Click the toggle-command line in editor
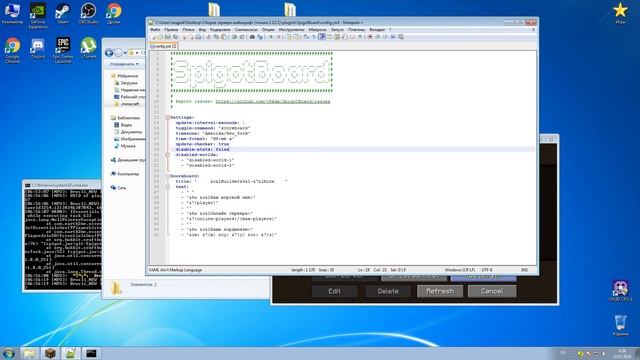The image size is (640, 360). click(x=213, y=128)
